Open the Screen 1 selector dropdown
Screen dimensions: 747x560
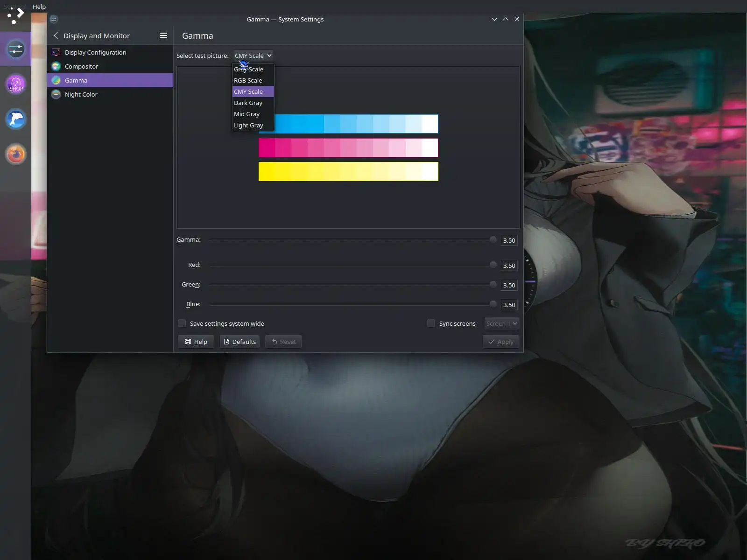502,323
